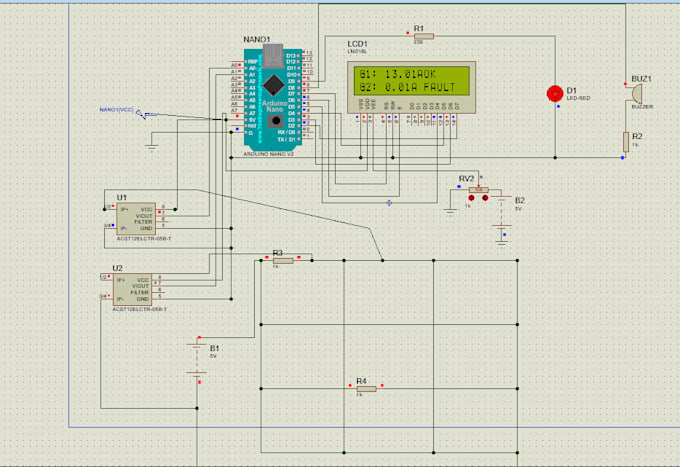Screen dimensions: 680x467
Task: Select resistor R1 above the LCD
Action: [424, 36]
